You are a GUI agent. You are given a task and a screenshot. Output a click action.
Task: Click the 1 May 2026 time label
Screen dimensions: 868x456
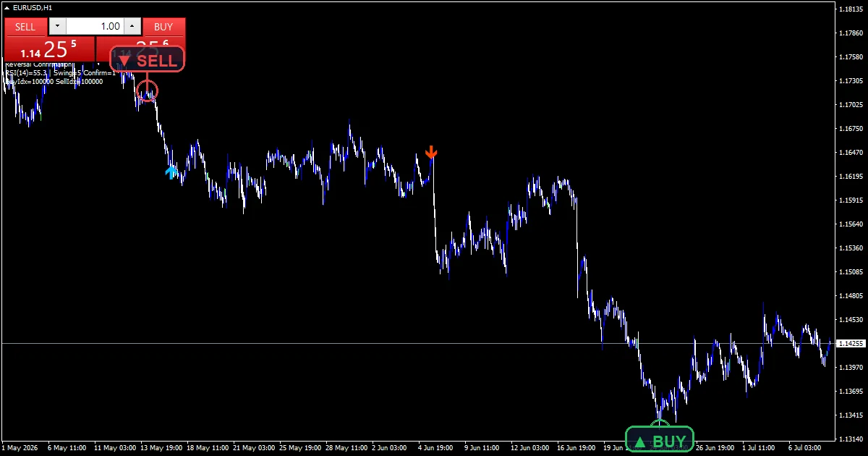(20, 448)
